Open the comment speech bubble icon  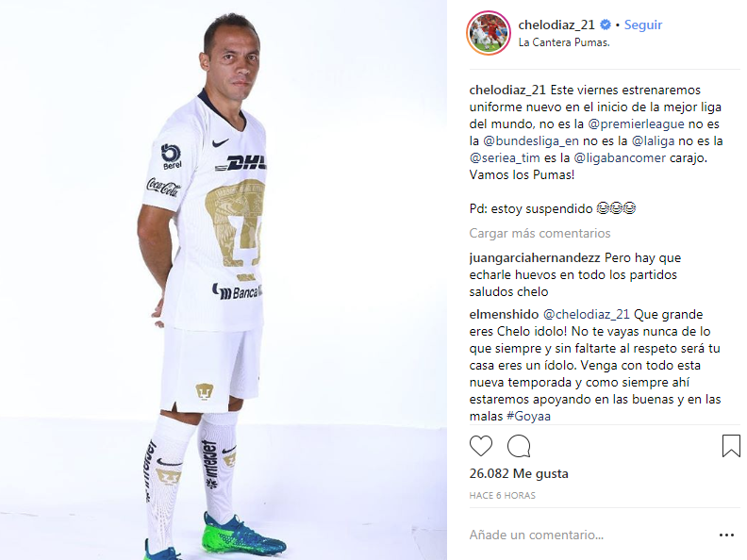point(519,446)
